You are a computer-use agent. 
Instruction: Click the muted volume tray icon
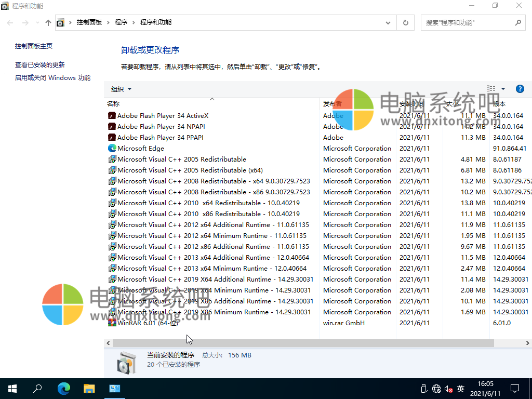448,389
